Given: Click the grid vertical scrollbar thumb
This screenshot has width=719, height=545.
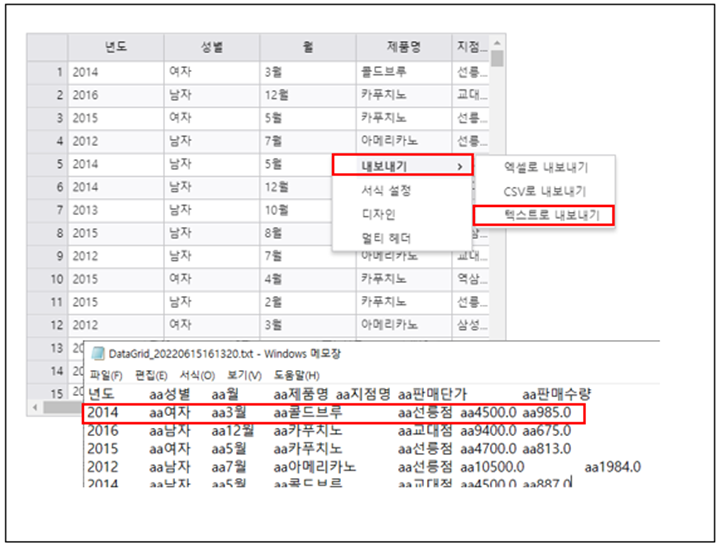Looking at the screenshot, I should [497, 59].
